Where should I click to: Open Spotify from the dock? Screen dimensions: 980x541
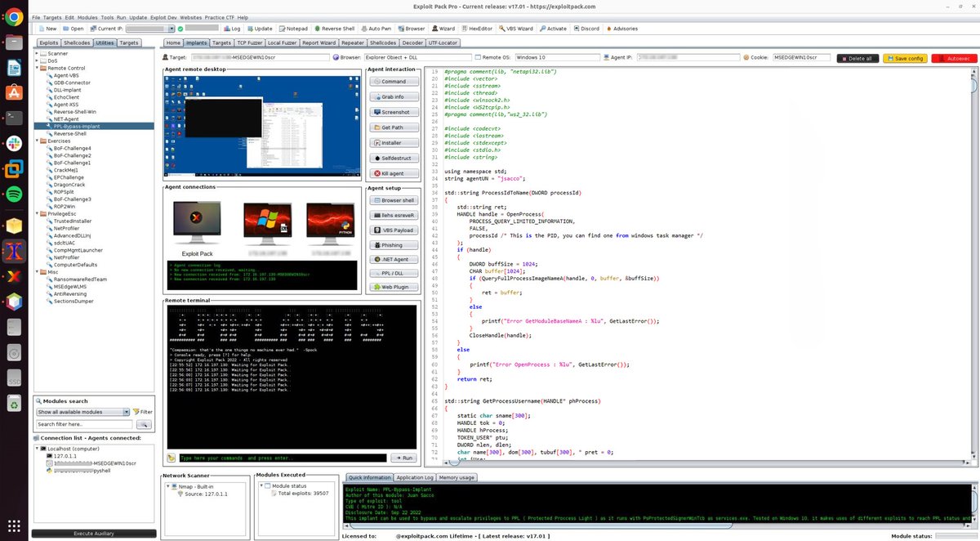pos(14,194)
